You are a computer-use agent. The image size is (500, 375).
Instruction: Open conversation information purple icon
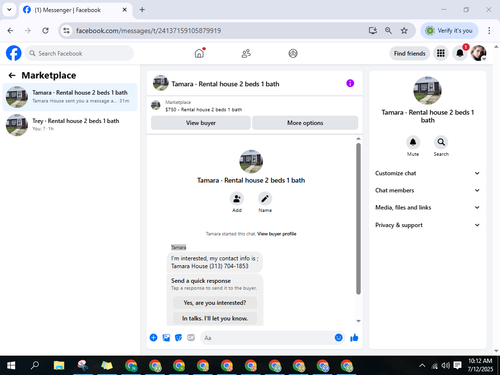(x=350, y=83)
